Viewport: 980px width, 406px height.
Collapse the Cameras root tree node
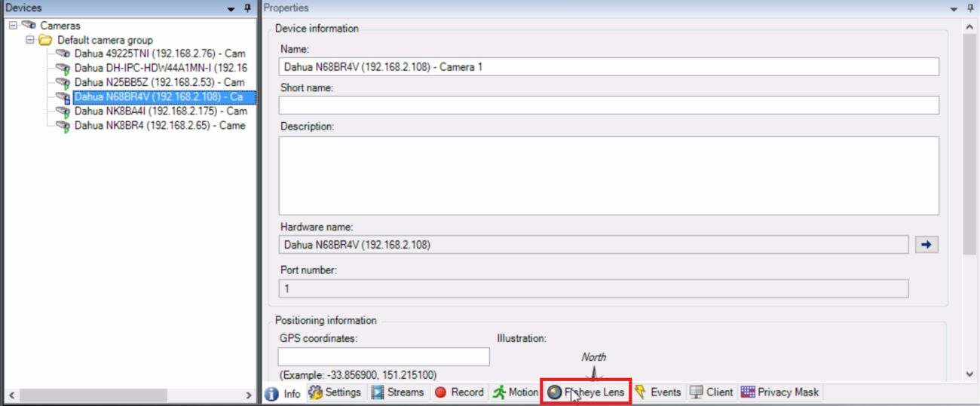[x=14, y=26]
